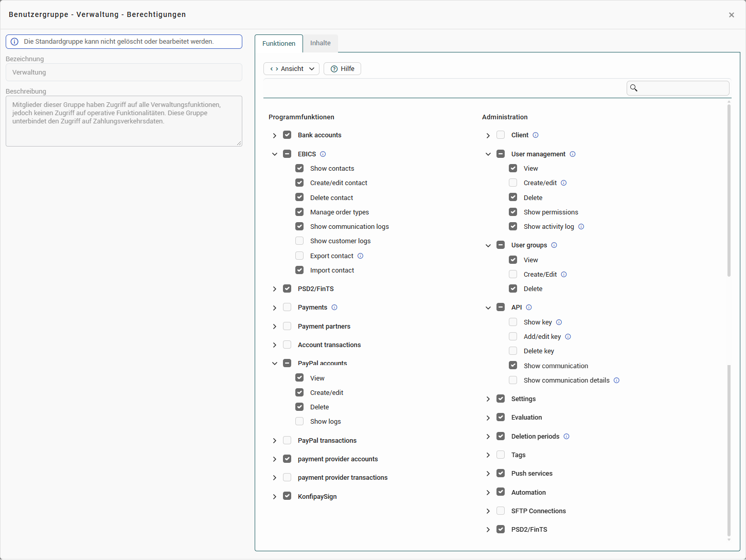Close the Berechtigungen dialog
746x560 pixels.
tap(732, 15)
